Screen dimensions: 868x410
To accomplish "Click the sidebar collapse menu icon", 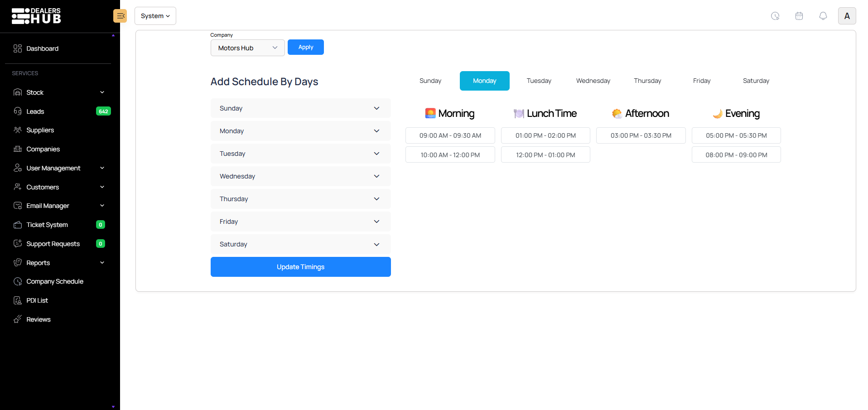I will (x=120, y=16).
